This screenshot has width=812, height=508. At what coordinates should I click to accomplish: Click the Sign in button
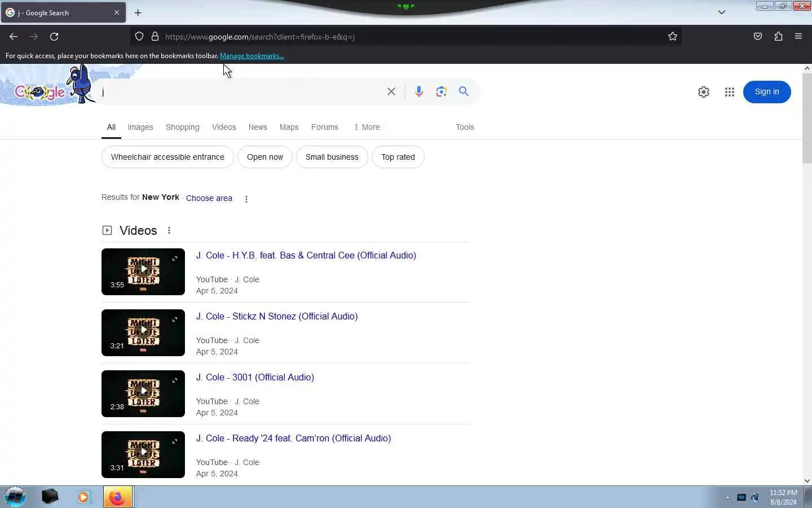(x=767, y=92)
